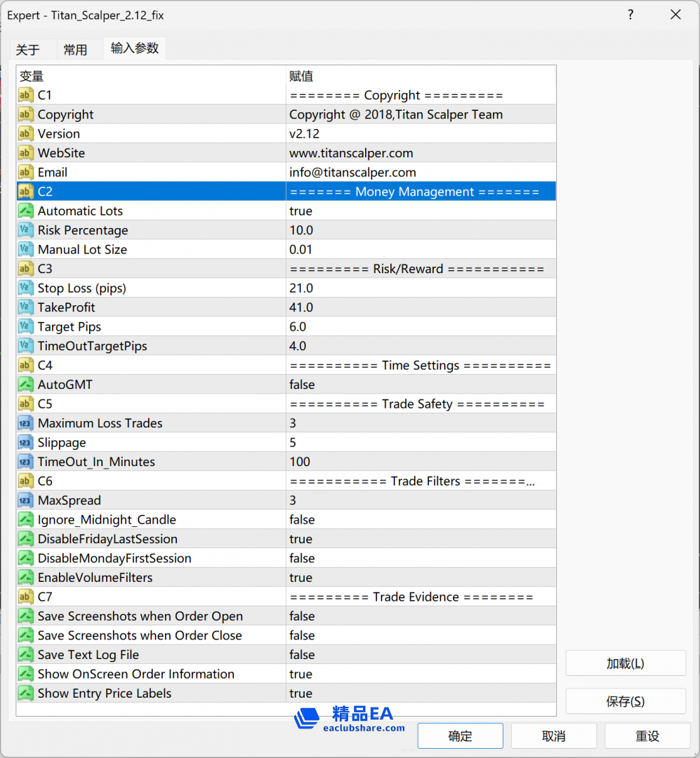The width and height of the screenshot is (700, 758).
Task: Click the 确定 button to confirm
Action: pyautogui.click(x=460, y=736)
